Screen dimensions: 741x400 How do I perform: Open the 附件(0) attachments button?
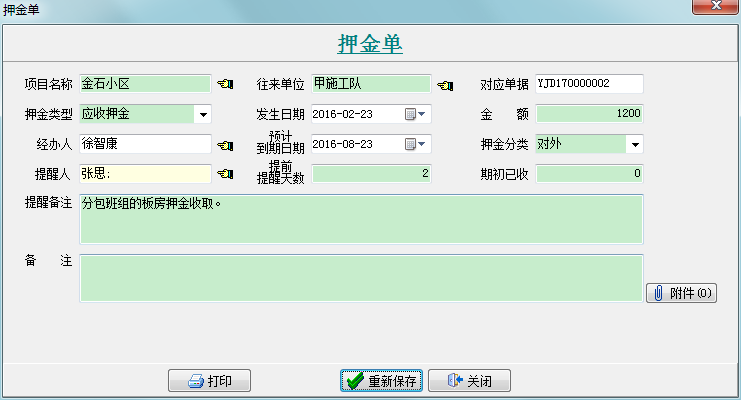click(x=681, y=293)
